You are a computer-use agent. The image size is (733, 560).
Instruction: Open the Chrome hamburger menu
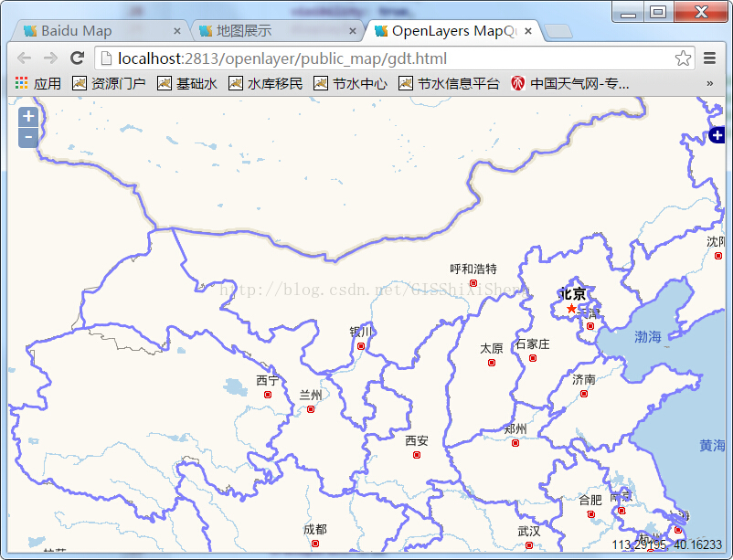coord(709,58)
